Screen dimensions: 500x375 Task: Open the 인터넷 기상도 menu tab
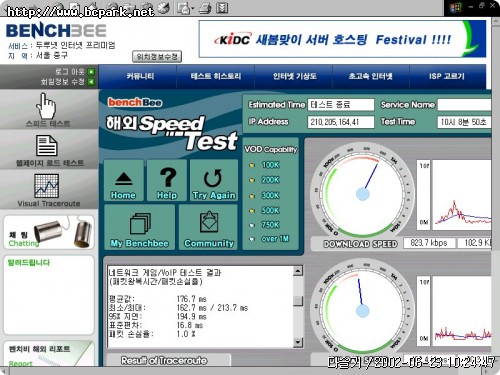click(294, 76)
